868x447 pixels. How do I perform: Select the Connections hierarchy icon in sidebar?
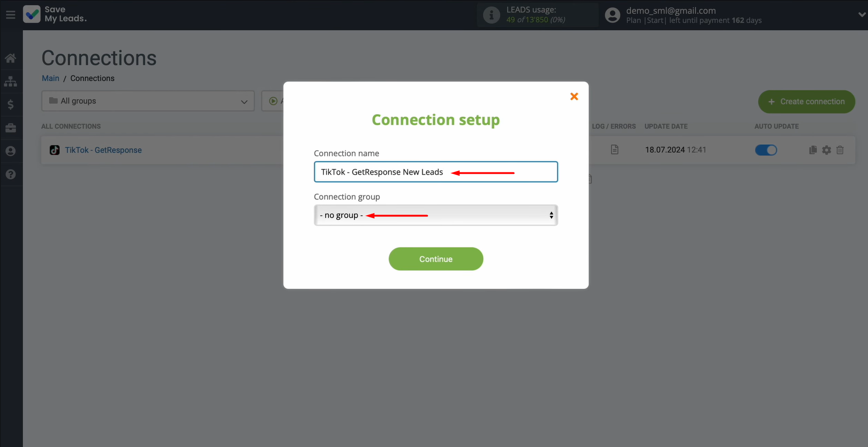[x=11, y=81]
